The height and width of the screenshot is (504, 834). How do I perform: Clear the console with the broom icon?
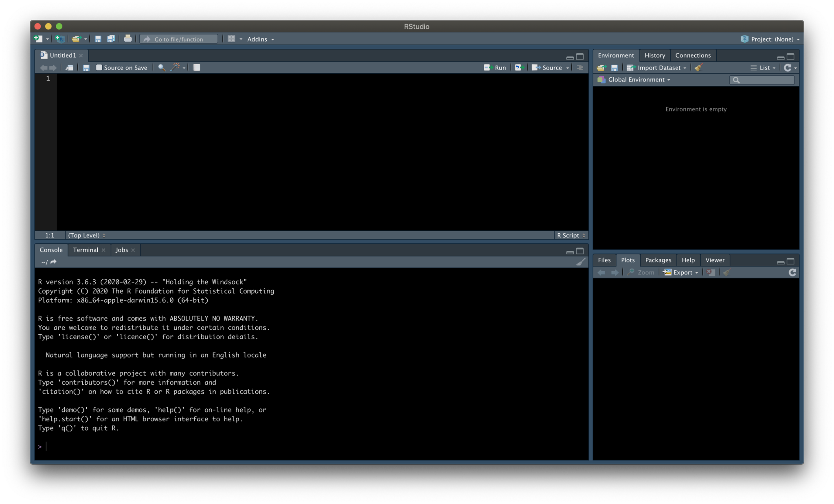point(581,262)
